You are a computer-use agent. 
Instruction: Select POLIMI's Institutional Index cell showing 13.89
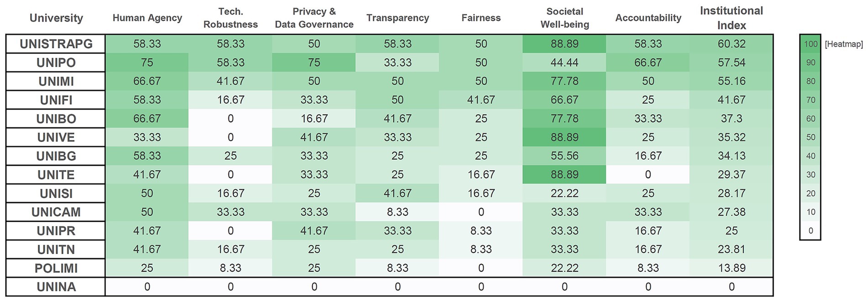point(731,268)
